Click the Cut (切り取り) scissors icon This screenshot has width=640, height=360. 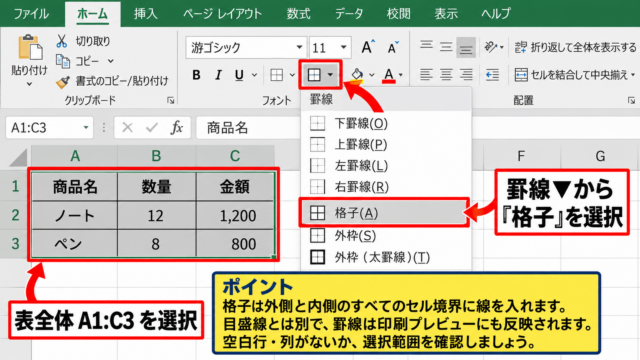click(62, 41)
